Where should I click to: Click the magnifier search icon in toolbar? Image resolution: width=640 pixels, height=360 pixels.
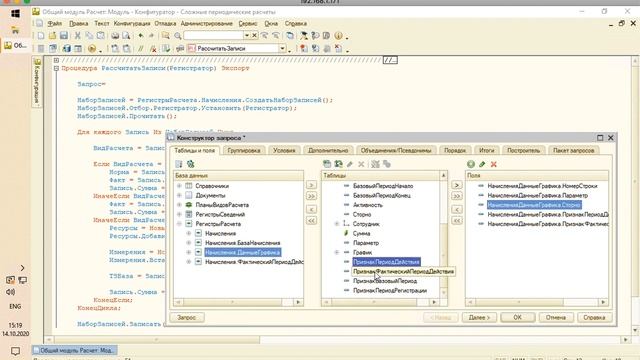click(178, 36)
